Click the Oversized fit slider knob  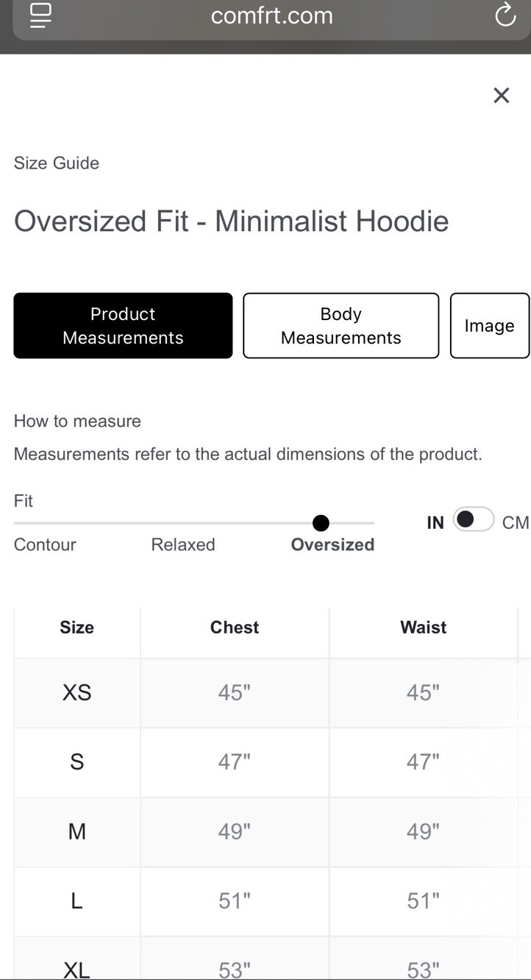[321, 523]
